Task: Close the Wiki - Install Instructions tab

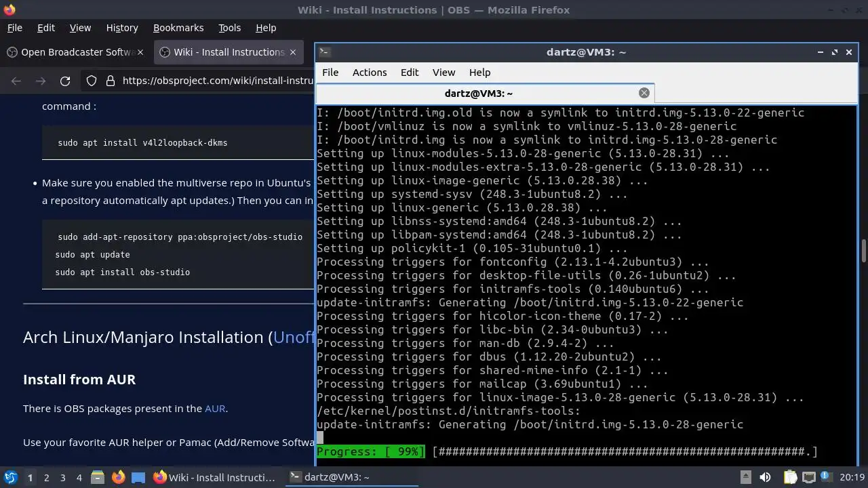Action: coord(293,52)
